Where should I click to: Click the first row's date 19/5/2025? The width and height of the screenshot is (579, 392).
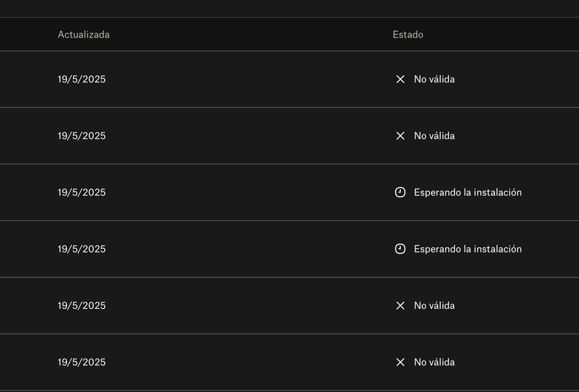[82, 80]
